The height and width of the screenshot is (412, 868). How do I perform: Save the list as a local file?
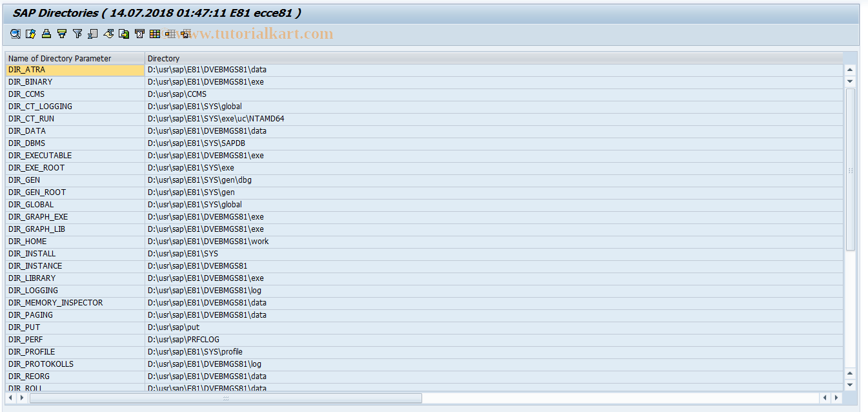[123, 34]
